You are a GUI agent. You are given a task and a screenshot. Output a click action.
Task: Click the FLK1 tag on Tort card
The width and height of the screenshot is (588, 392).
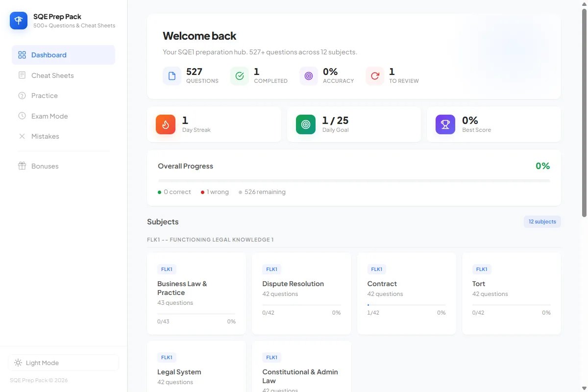[482, 269]
